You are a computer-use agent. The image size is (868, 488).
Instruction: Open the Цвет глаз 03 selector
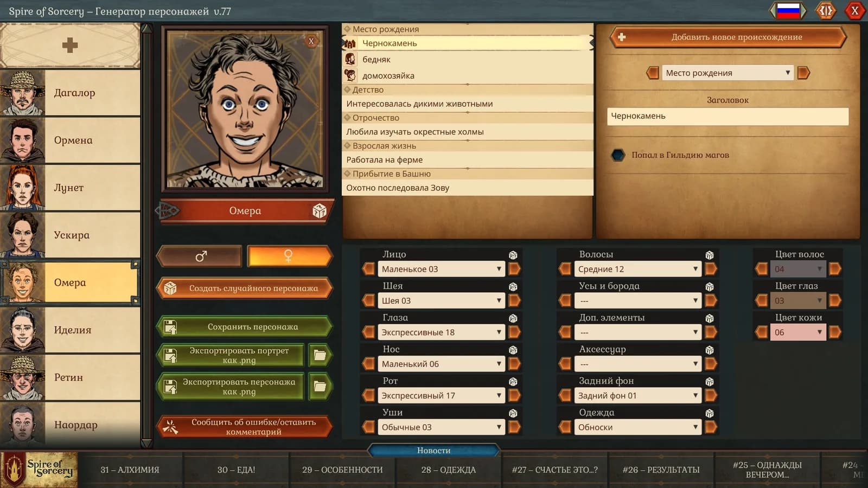pos(798,300)
